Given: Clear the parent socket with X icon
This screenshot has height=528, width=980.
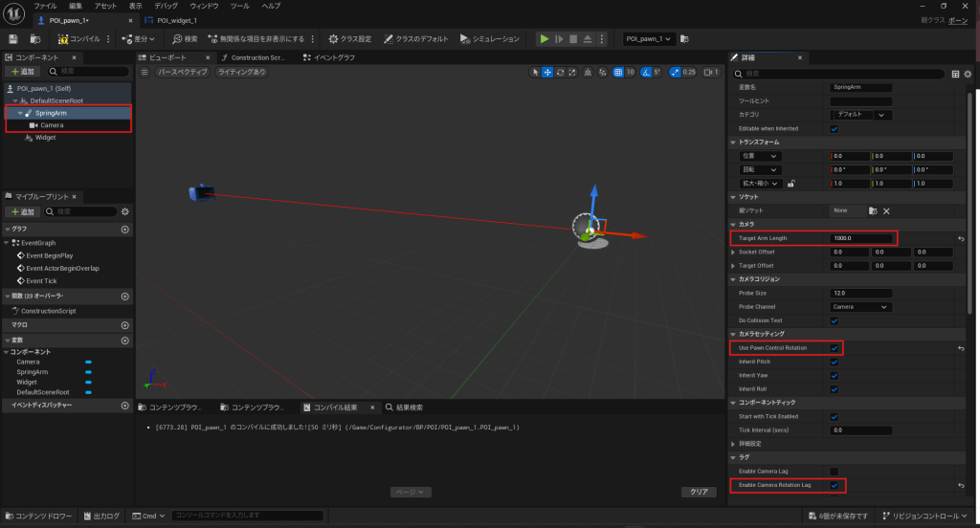Looking at the screenshot, I should tap(886, 210).
